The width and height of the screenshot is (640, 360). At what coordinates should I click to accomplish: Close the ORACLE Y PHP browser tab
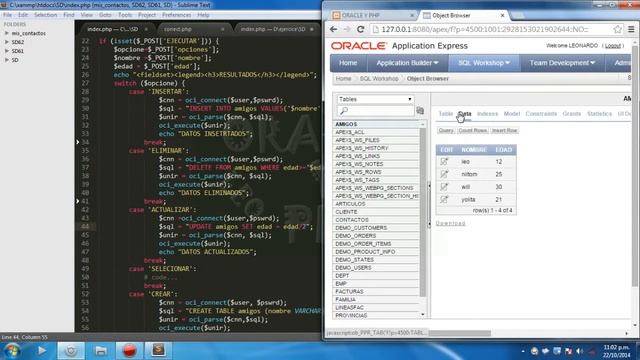[412, 15]
